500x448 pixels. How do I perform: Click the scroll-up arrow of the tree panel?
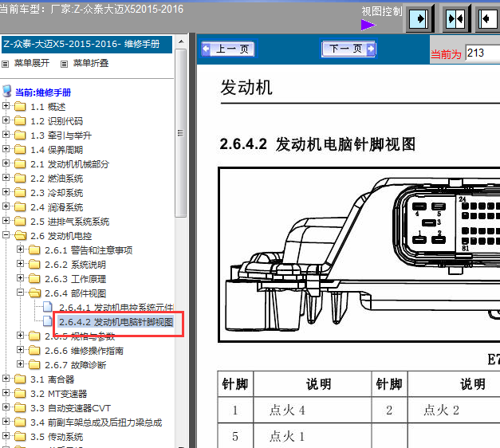pyautogui.click(x=181, y=41)
